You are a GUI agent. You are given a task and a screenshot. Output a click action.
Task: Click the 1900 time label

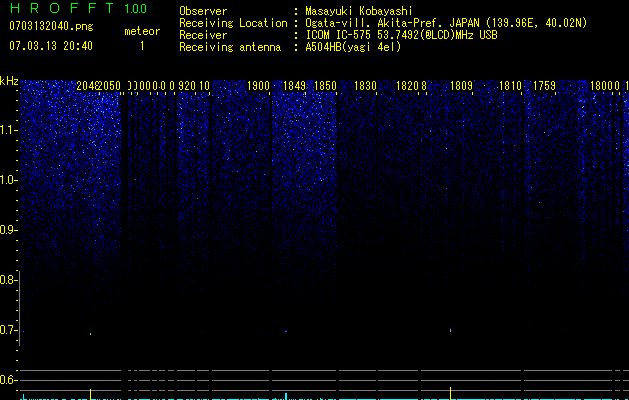pos(258,86)
